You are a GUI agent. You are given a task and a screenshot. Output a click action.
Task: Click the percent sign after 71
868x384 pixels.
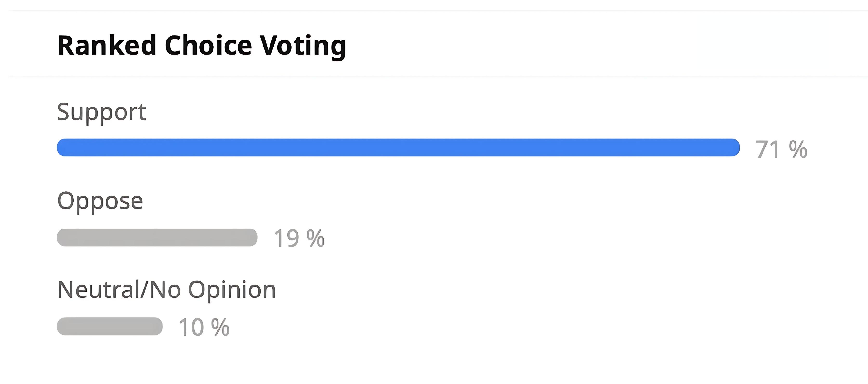(798, 149)
